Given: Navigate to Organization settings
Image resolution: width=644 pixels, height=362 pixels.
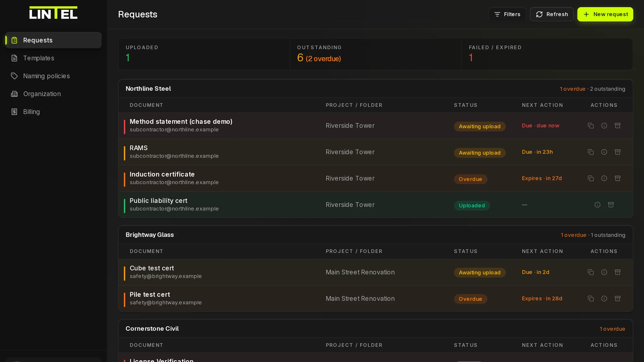Looking at the screenshot, I should (x=53, y=94).
